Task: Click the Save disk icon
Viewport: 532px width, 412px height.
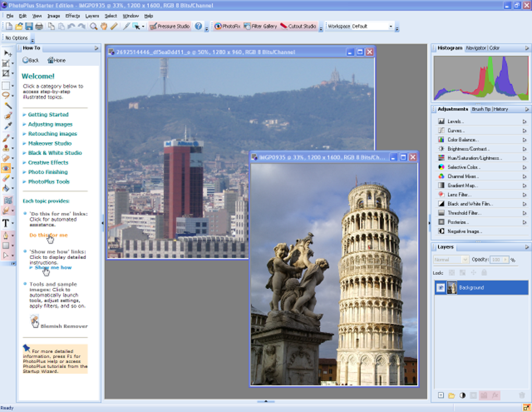Action: click(x=29, y=26)
